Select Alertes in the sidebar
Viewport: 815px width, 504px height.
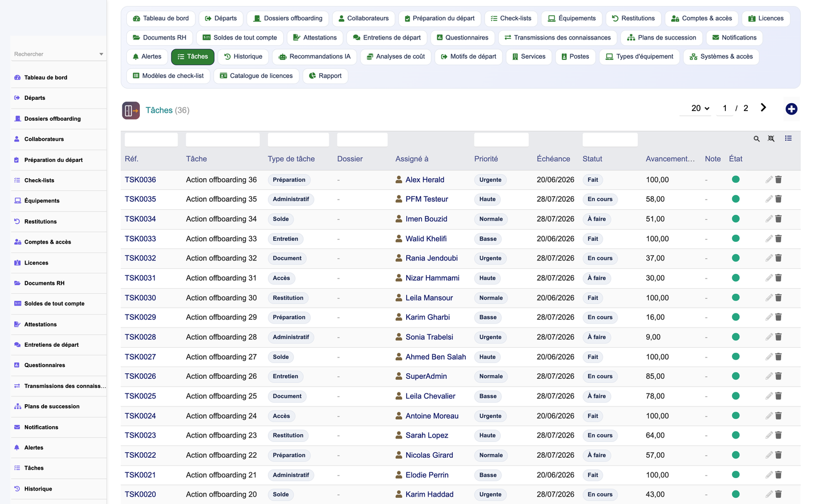(x=59, y=448)
